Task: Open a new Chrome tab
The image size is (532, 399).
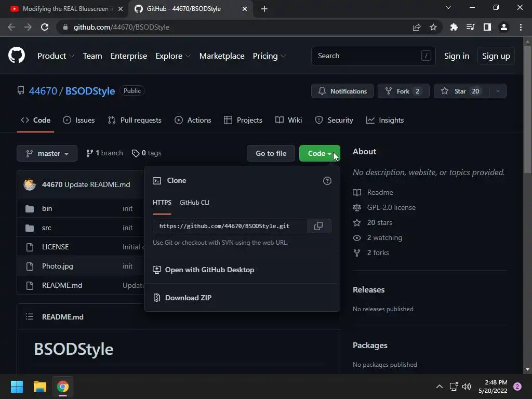Action: pos(264,9)
